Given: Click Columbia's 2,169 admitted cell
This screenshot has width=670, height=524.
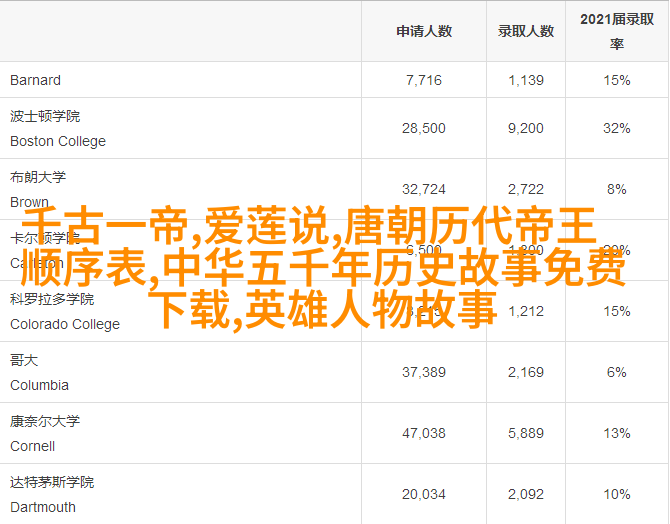Looking at the screenshot, I should (x=526, y=372).
